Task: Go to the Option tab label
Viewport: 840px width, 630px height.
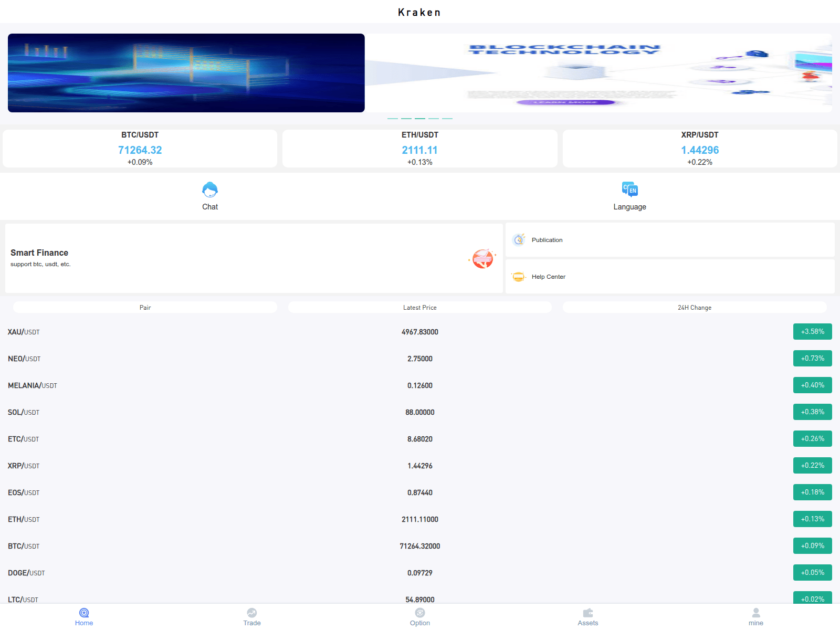Action: click(420, 623)
